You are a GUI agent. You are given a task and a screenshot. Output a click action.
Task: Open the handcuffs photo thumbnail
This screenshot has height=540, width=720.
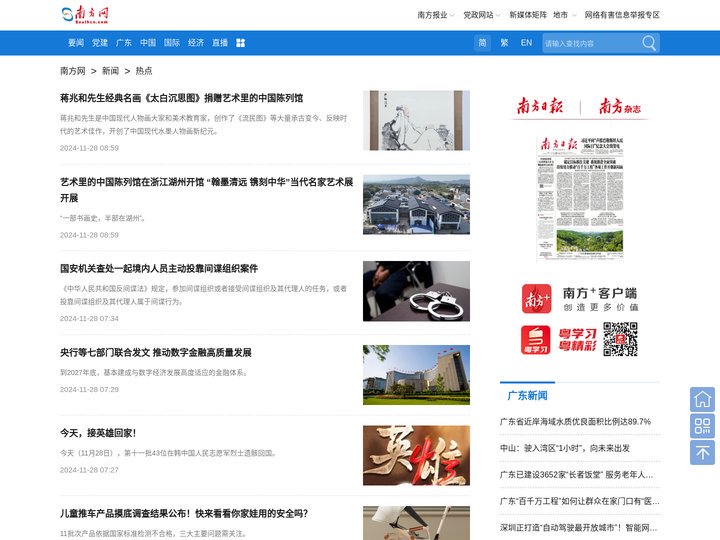[416, 291]
